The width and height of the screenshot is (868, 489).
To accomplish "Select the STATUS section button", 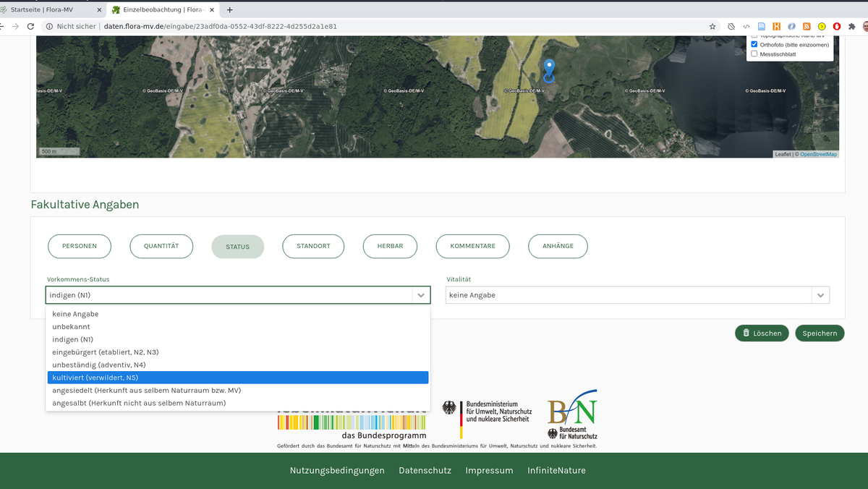I will tap(238, 247).
